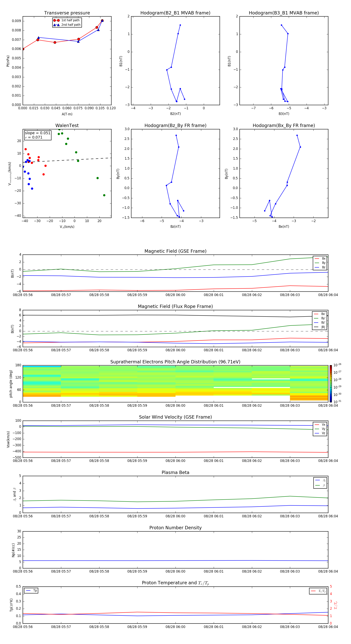351x644 pixels.
Task: Click 'slope = 0.051' annotation
Action: point(38,133)
